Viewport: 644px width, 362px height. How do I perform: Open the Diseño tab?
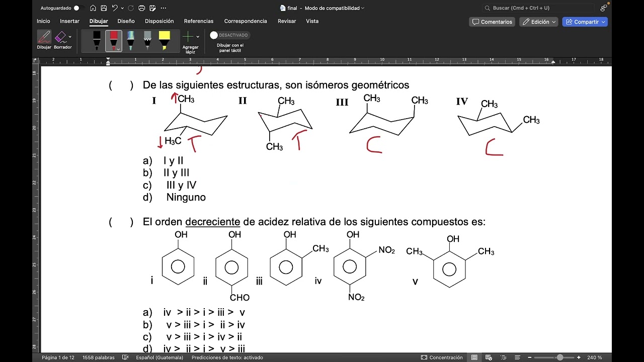(x=126, y=21)
